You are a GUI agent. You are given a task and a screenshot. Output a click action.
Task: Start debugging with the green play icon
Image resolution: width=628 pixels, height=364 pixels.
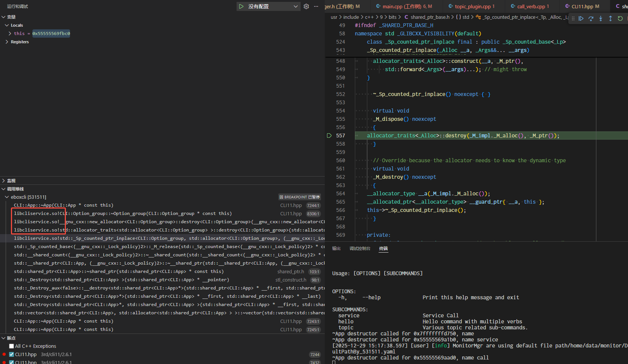[241, 6]
